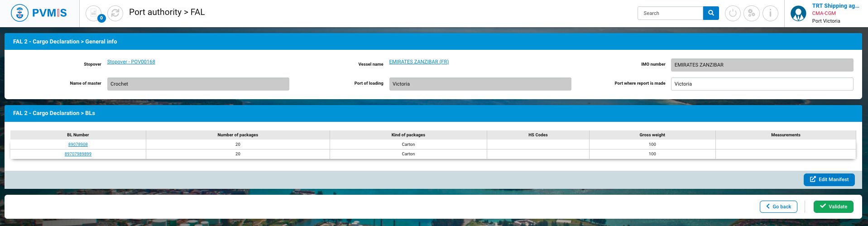Click the Gross weight column header
This screenshot has height=226, width=868.
652,135
